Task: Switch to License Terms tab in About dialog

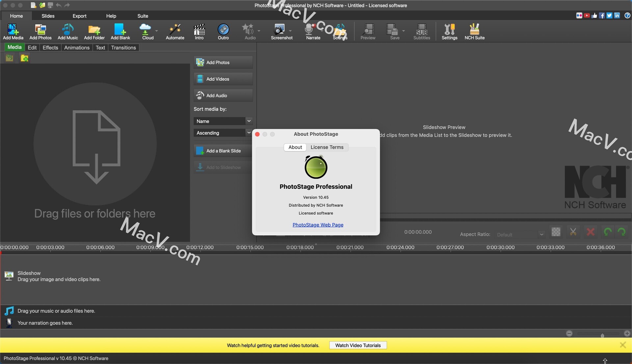Action: (327, 147)
